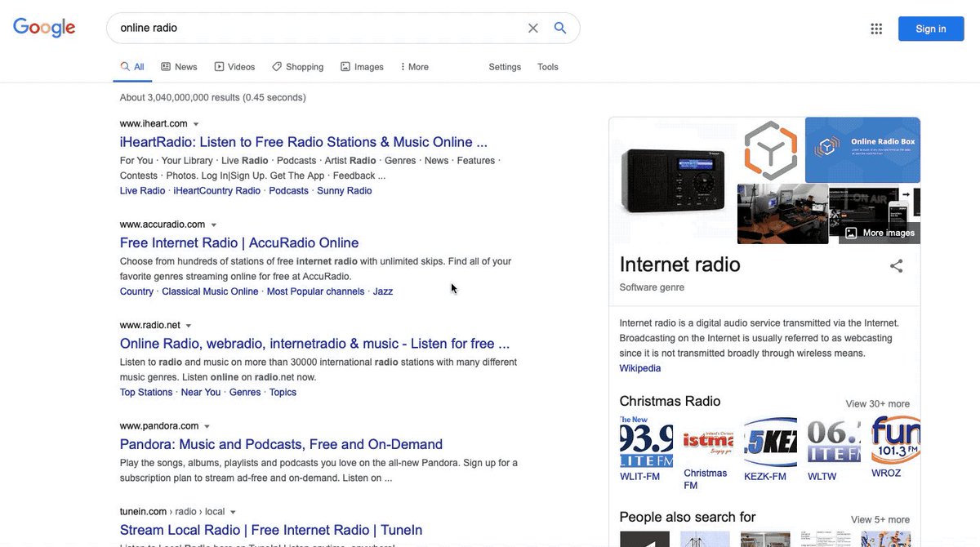980x547 pixels.
Task: Click the KEZK-FM station logo
Action: [x=770, y=441]
